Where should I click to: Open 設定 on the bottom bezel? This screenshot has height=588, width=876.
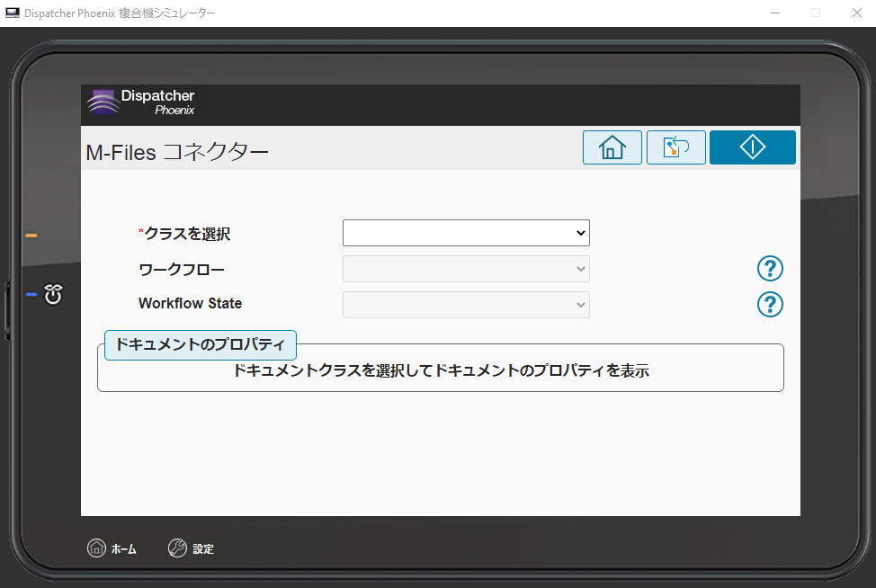[191, 548]
